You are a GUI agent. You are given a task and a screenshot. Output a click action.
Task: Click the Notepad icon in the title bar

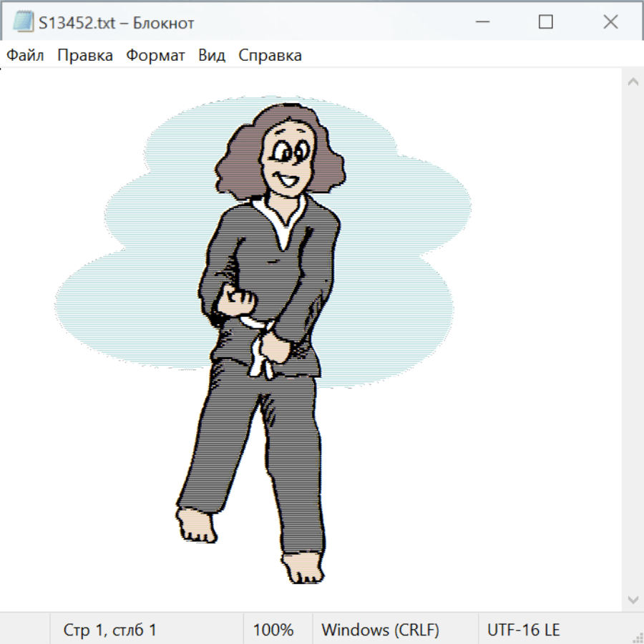pyautogui.click(x=22, y=22)
